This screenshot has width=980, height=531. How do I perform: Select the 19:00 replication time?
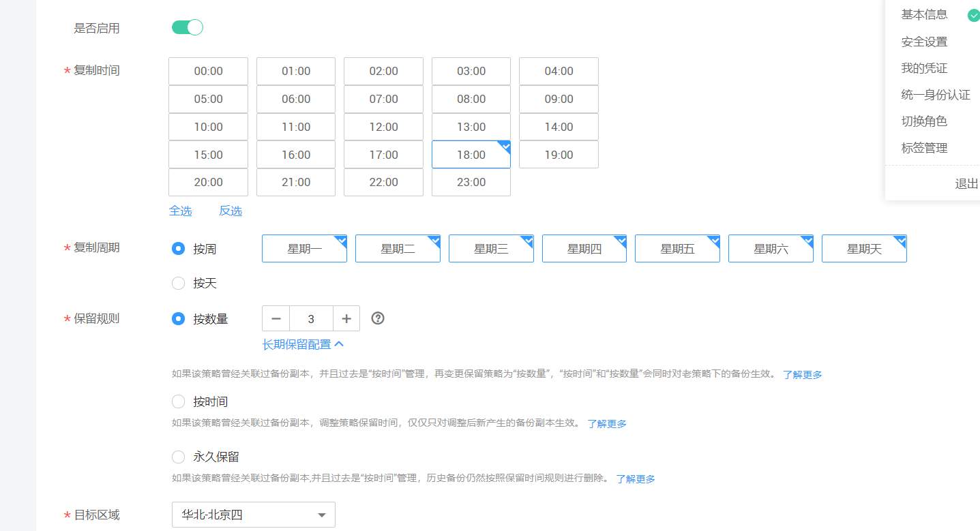tap(559, 155)
